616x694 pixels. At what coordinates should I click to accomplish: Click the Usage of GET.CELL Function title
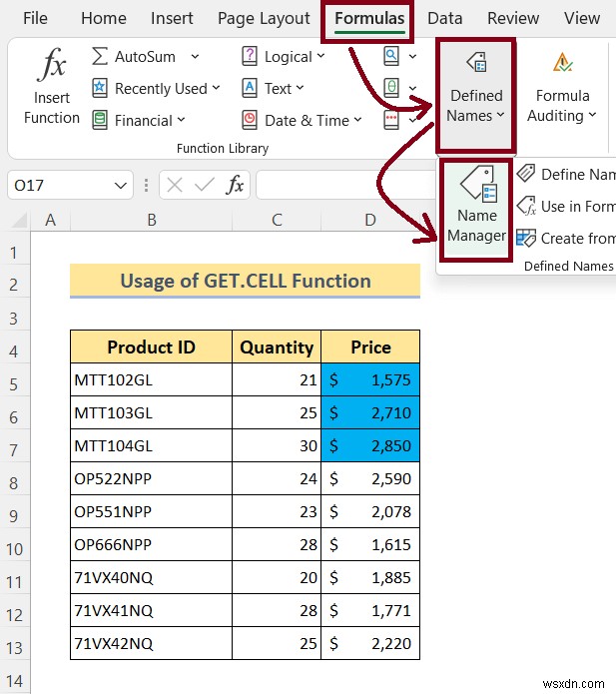[x=246, y=281]
